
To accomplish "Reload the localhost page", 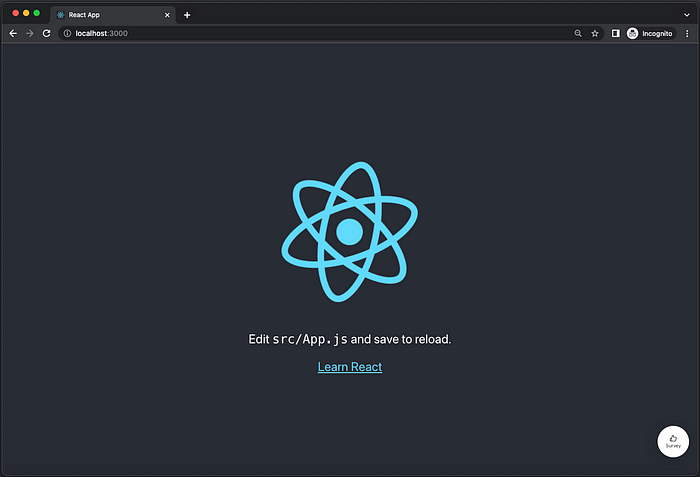I will click(46, 33).
